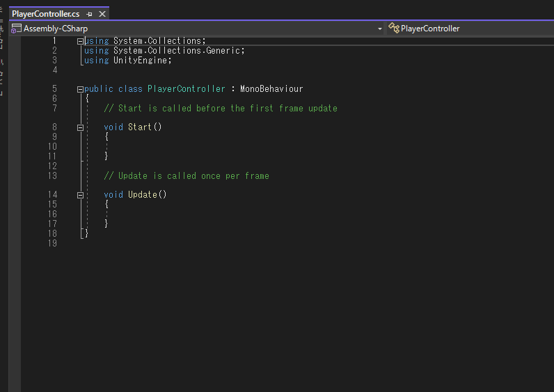Collapse the using directives block

click(80, 41)
